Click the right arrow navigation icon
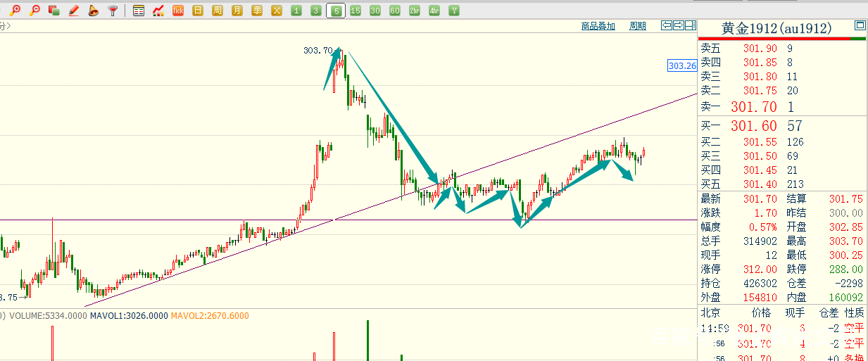The width and height of the screenshot is (868, 361). pyautogui.click(x=679, y=26)
